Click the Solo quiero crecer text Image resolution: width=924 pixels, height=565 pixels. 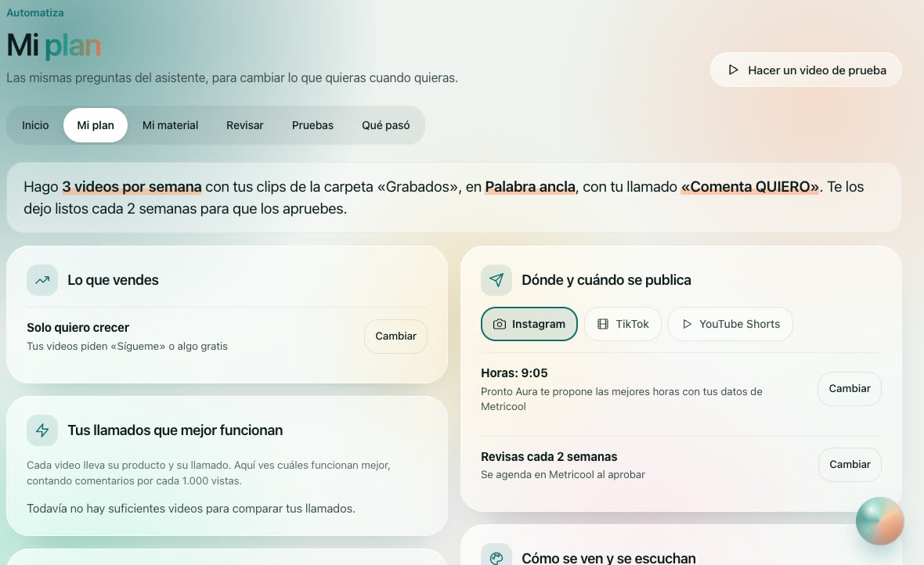78,328
